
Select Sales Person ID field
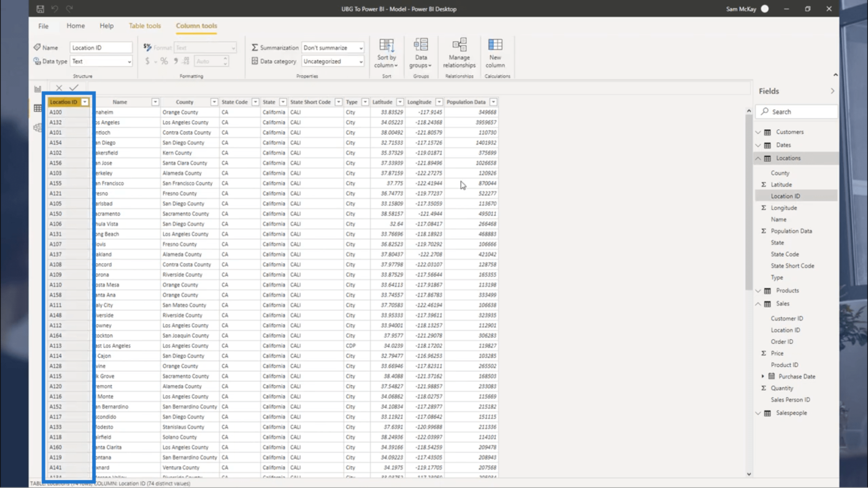(x=790, y=400)
